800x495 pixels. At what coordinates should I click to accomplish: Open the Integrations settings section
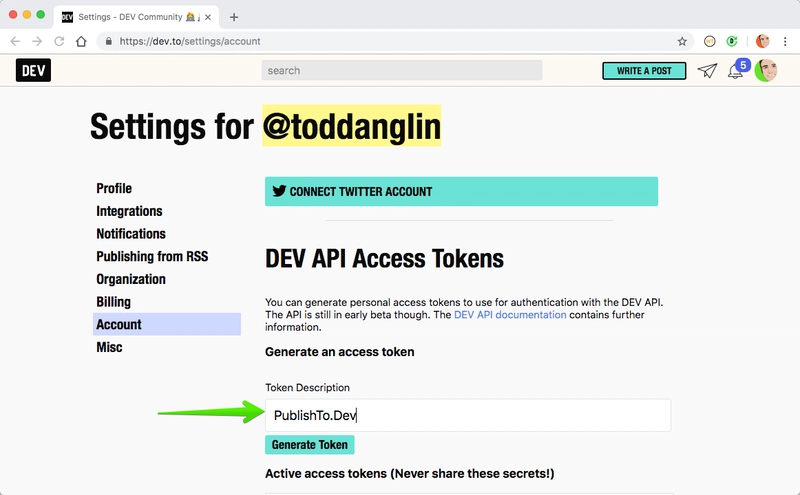pyautogui.click(x=129, y=211)
